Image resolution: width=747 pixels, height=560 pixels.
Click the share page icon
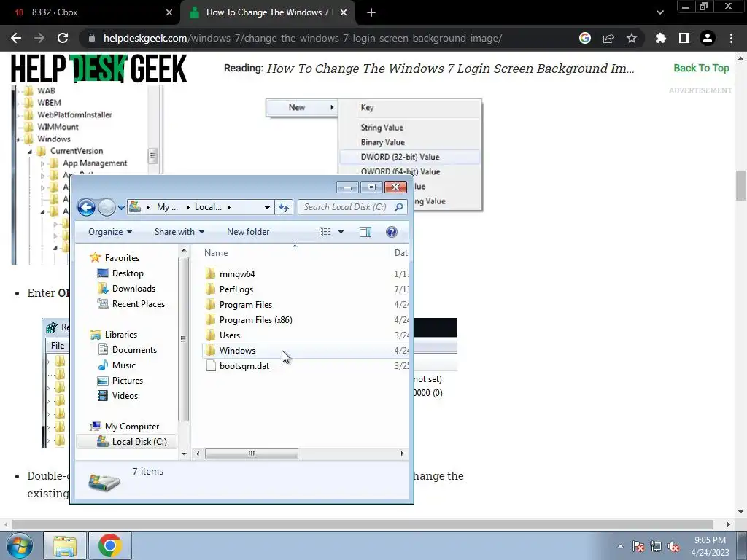click(608, 38)
